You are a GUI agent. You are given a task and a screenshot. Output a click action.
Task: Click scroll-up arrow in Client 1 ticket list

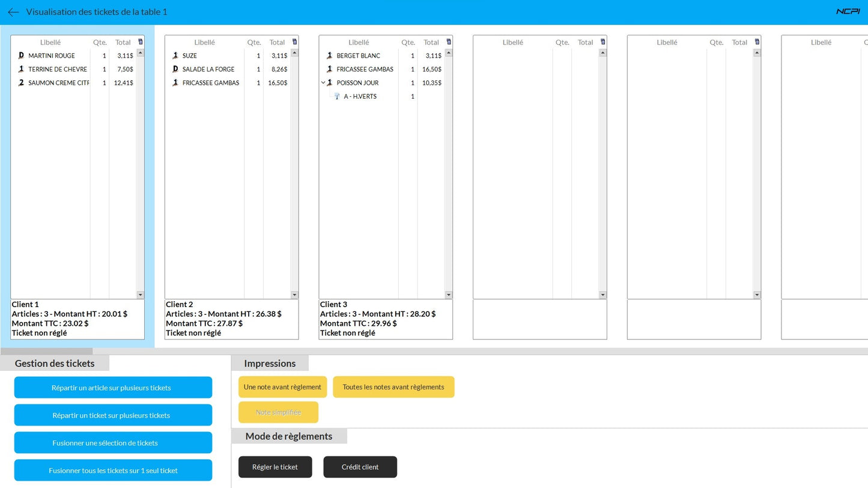141,53
